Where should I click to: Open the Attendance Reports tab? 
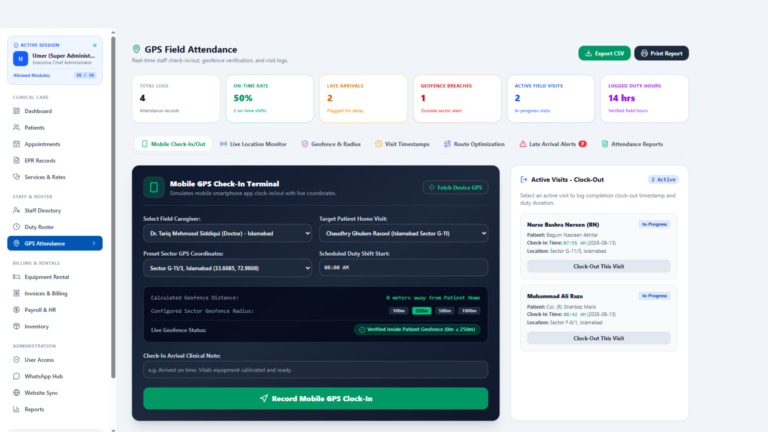click(632, 144)
